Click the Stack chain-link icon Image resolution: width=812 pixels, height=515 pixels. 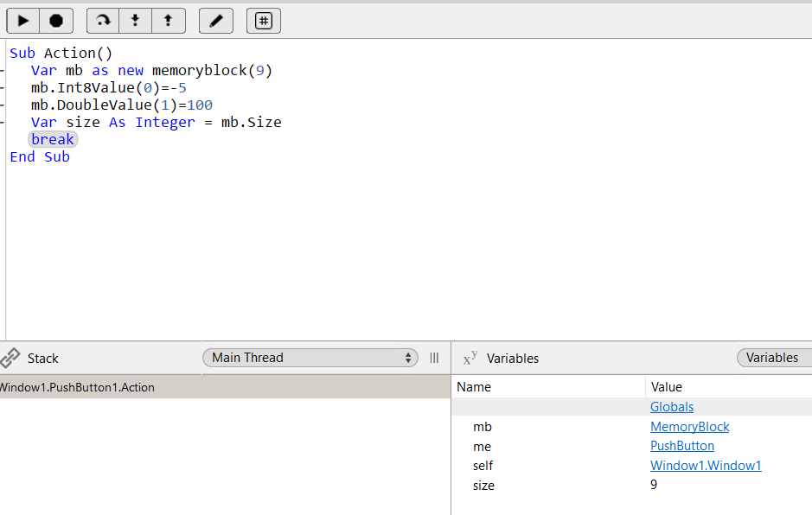[x=10, y=358]
